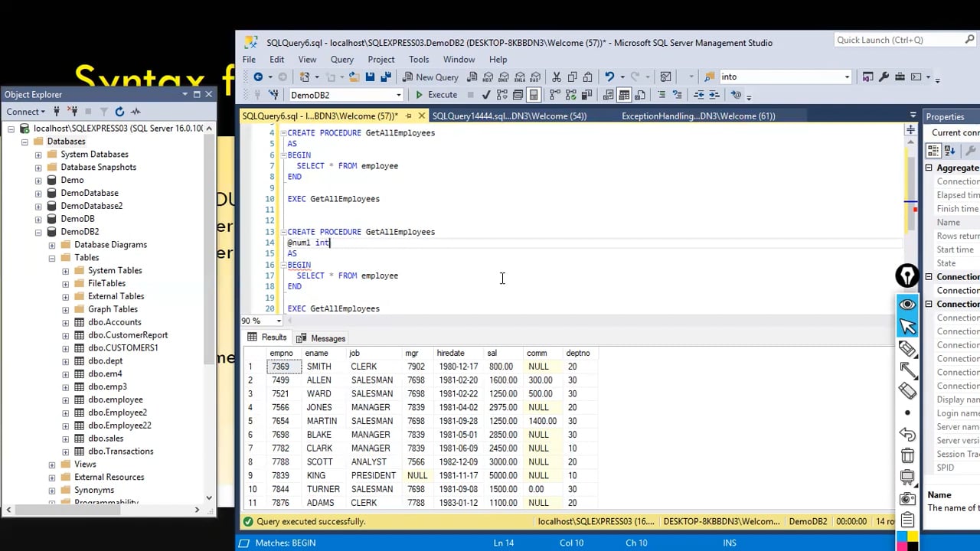Click the Increase Indent icon

point(715,95)
